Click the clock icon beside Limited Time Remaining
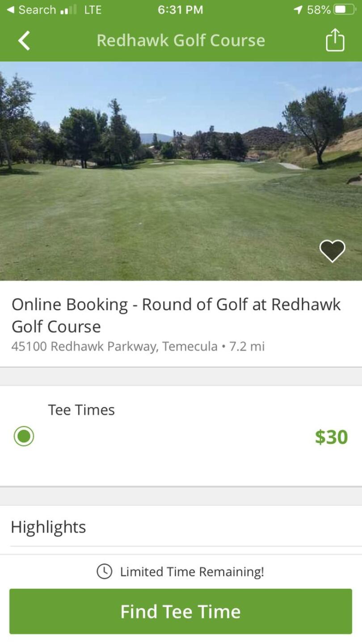 pos(104,571)
